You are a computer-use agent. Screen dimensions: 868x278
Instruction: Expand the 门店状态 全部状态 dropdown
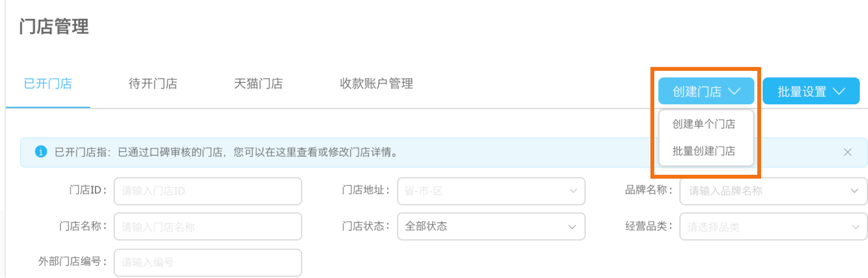click(x=491, y=226)
